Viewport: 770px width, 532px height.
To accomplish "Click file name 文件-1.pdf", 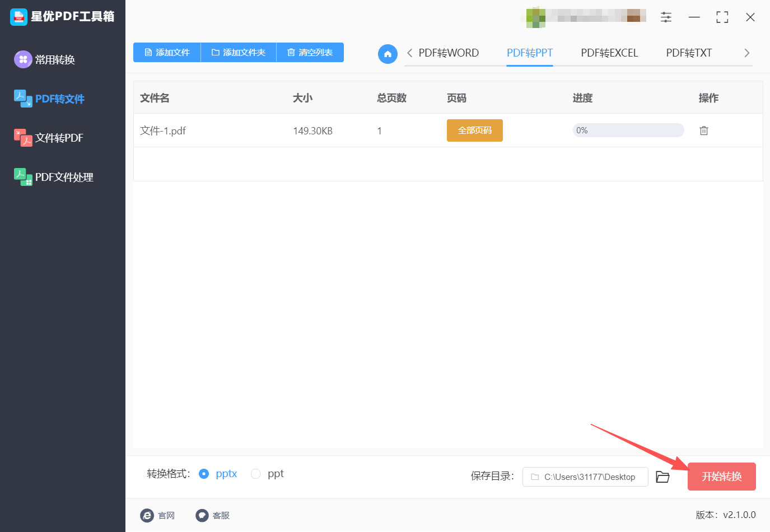I will click(163, 131).
